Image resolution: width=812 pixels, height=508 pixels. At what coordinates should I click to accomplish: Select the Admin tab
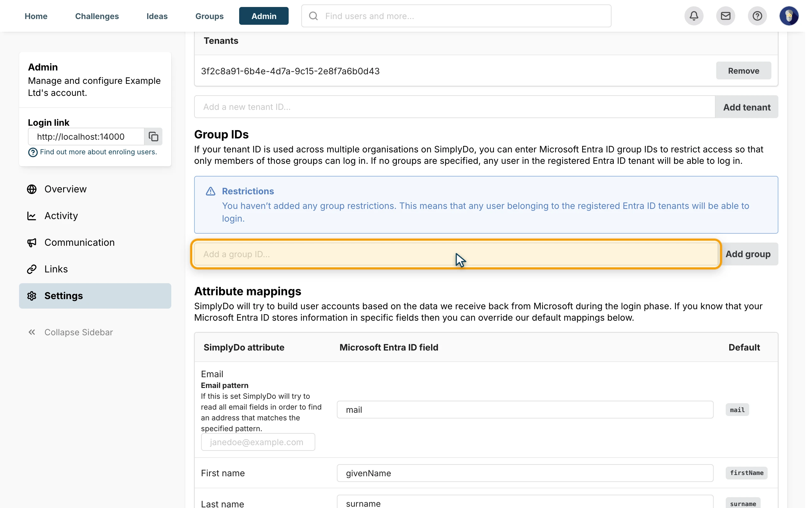click(x=264, y=16)
